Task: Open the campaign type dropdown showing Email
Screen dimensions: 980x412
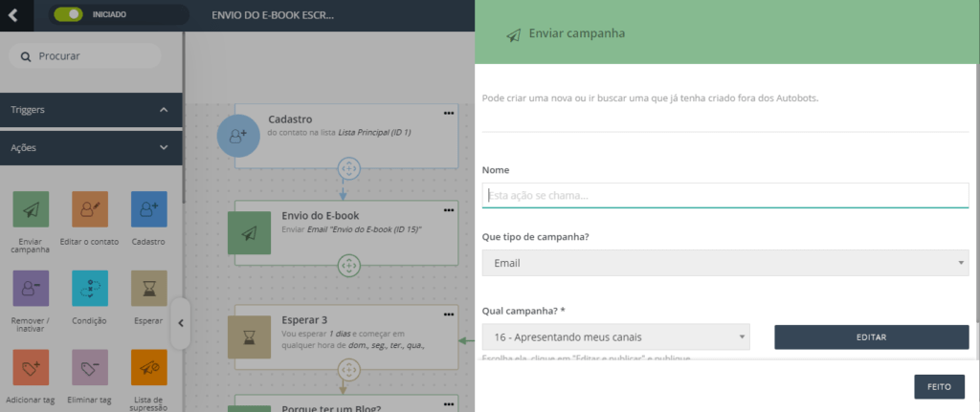Action: click(x=725, y=263)
